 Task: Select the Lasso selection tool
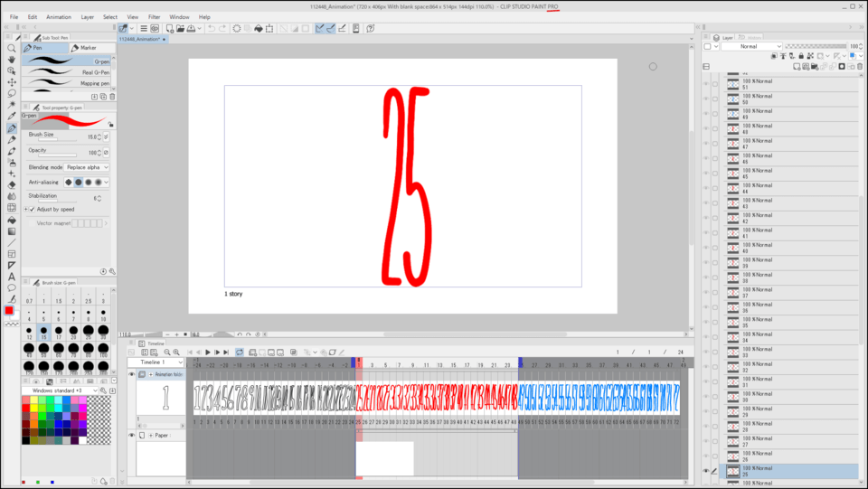click(11, 93)
